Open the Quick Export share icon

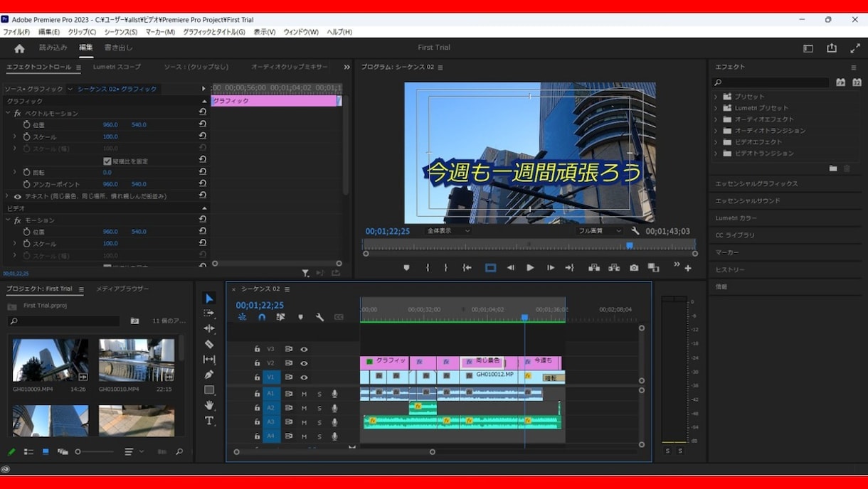coord(832,48)
